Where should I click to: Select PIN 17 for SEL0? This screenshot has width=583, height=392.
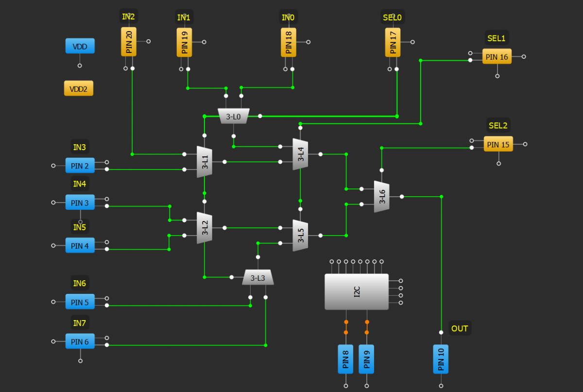point(393,42)
